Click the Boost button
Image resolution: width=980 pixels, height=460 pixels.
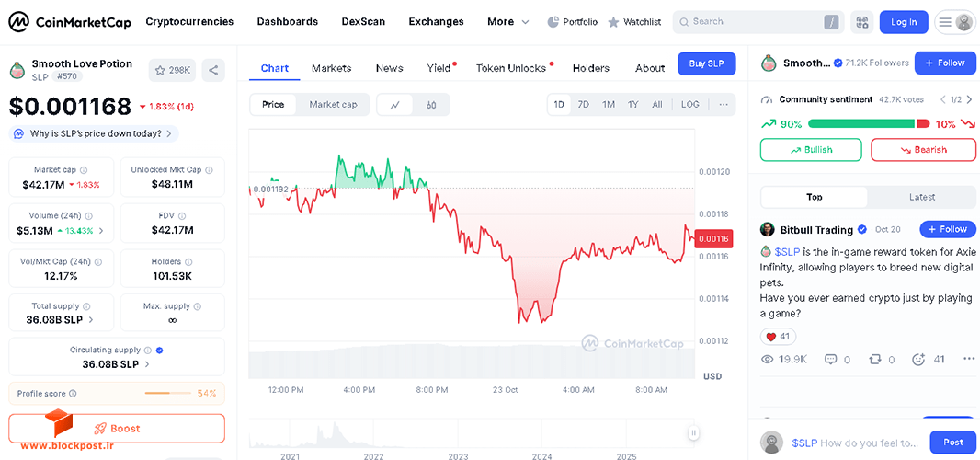tap(117, 429)
